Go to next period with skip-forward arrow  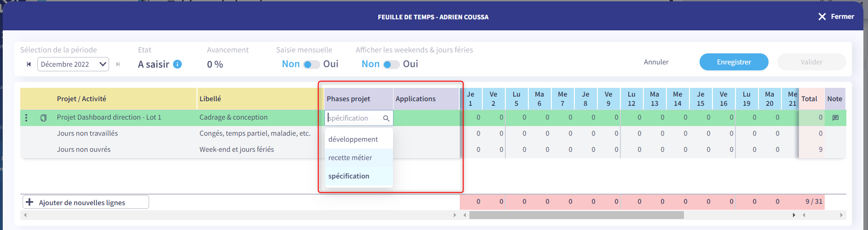coord(118,64)
